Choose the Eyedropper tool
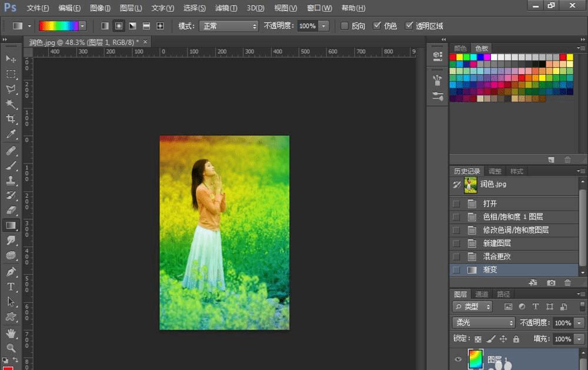 [x=11, y=135]
